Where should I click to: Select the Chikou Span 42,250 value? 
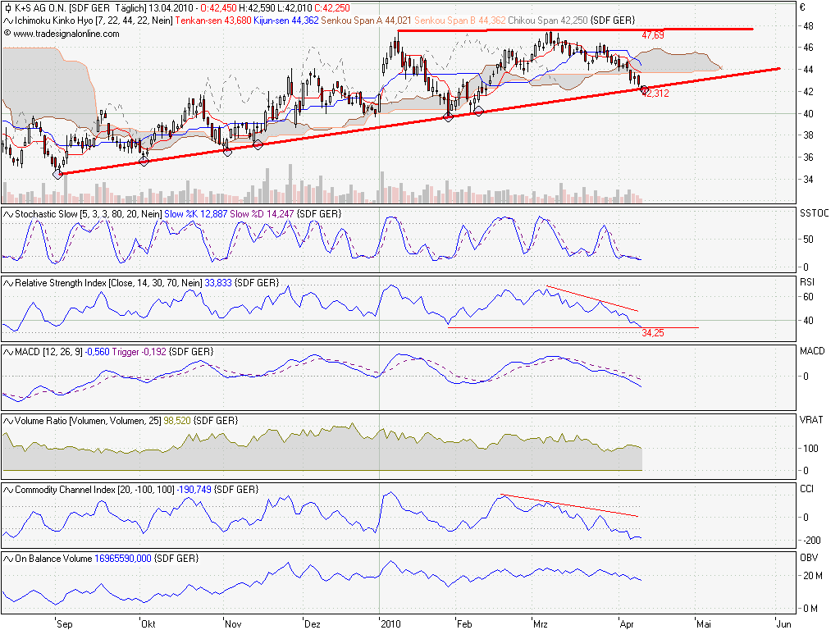pos(548,21)
